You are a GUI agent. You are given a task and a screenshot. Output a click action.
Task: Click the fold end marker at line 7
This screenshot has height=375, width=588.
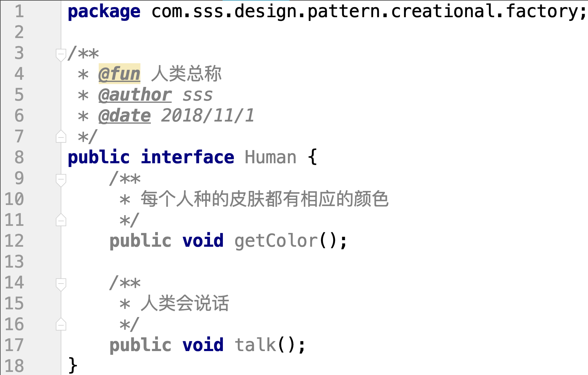click(x=61, y=137)
